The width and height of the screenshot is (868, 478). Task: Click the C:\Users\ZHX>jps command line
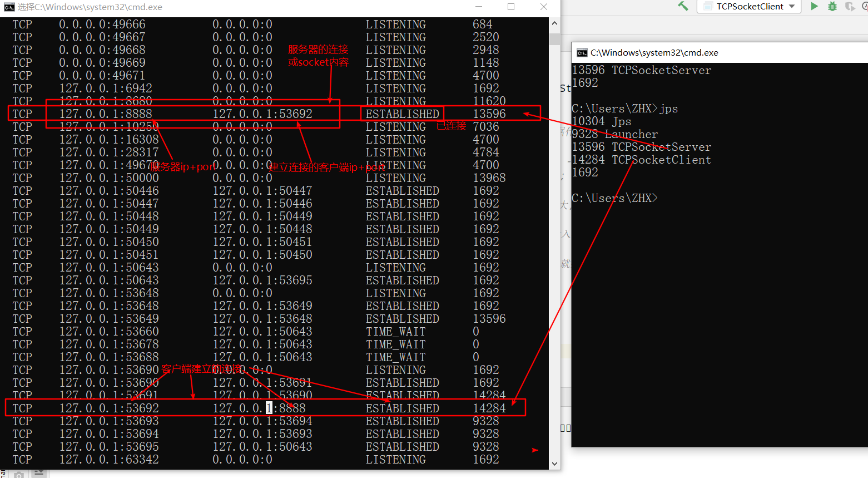625,109
